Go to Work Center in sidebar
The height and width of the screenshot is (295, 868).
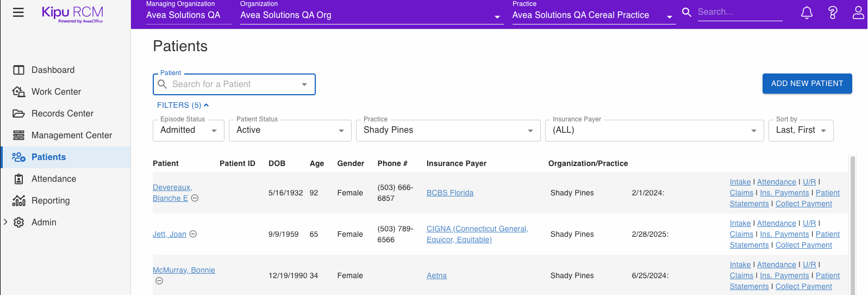[56, 91]
